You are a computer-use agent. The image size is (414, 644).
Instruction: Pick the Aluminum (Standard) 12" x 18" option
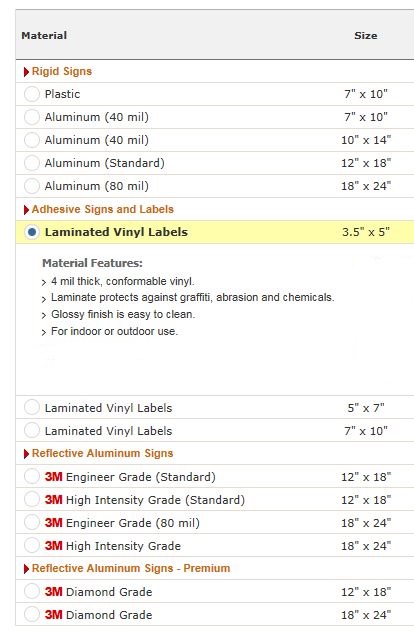coord(32,163)
